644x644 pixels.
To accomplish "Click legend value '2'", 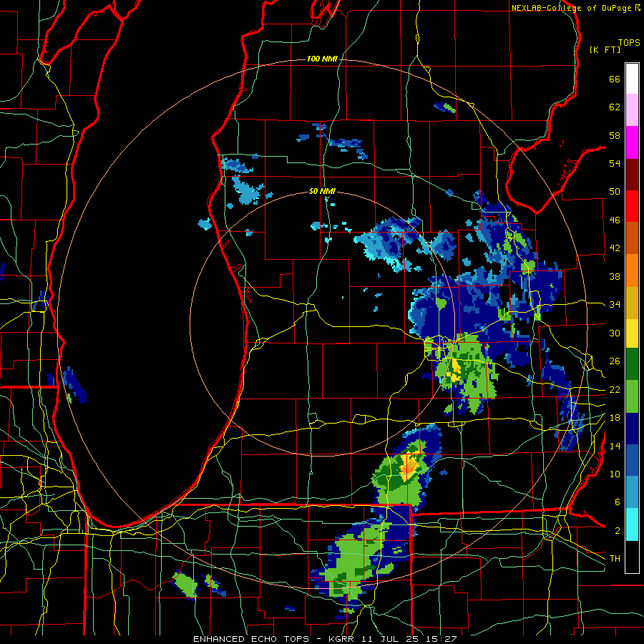I will 618,531.
